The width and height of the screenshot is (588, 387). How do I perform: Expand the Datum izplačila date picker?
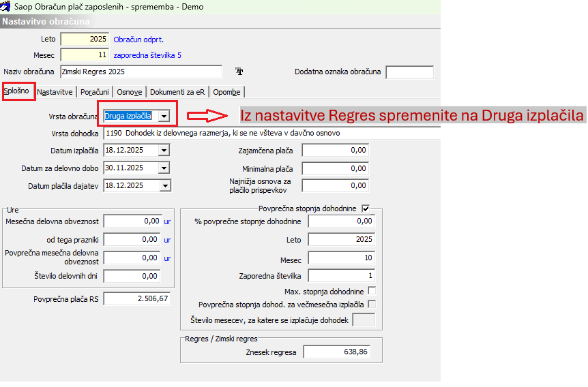tap(164, 150)
